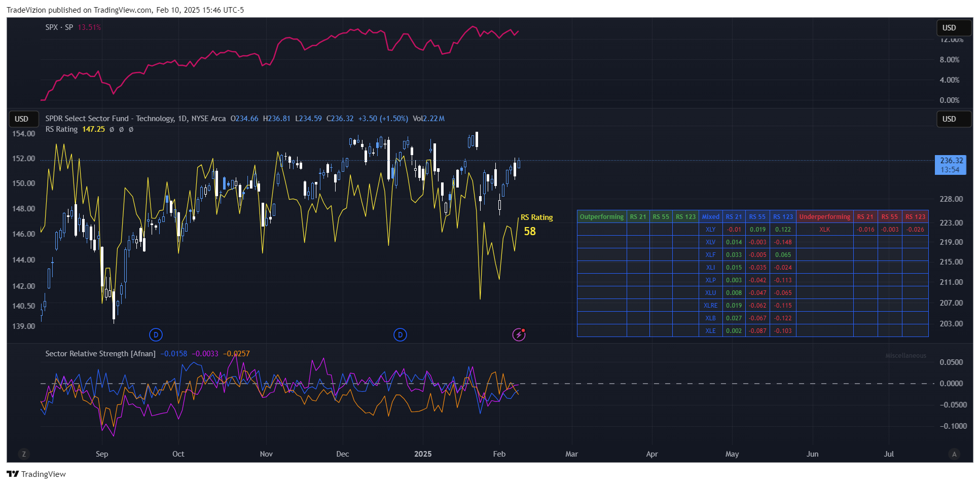Open the TradingView logo link
Viewport: 980px width, 485px height.
pyautogui.click(x=36, y=474)
